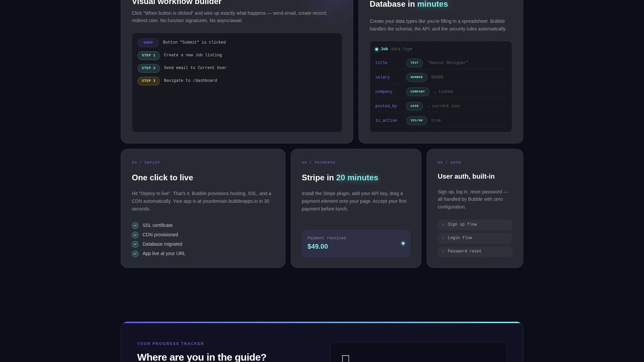
Task: Click the $49.00 payment amount
Action: coord(318,247)
